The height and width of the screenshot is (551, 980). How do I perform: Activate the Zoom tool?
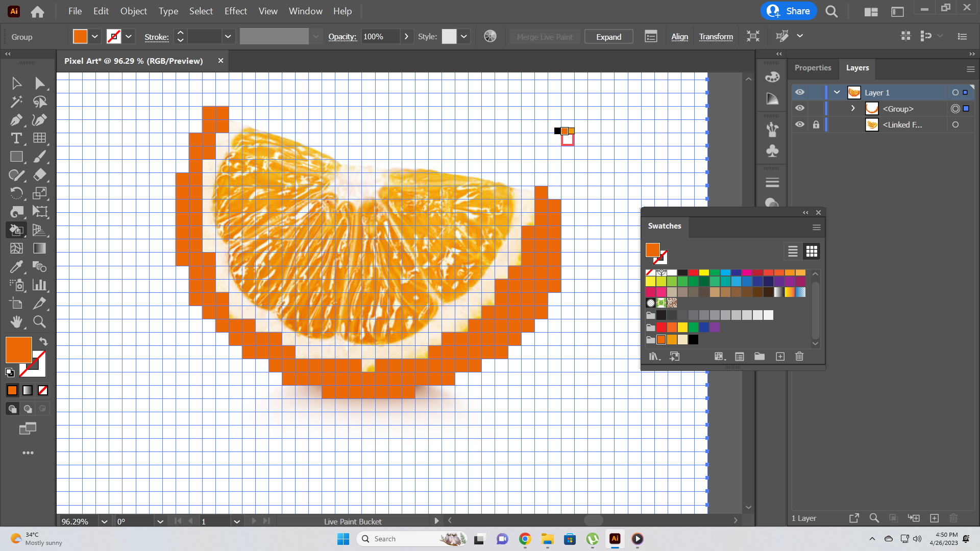coord(39,321)
